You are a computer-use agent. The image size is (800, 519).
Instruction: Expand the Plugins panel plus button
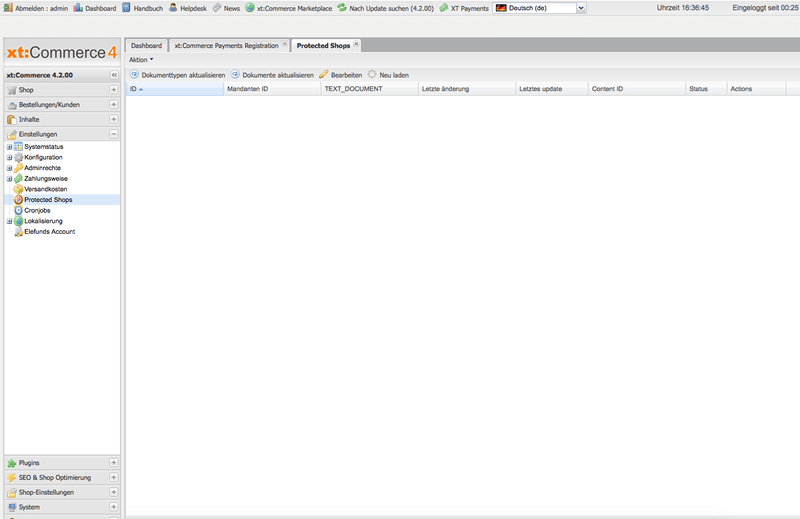(113, 463)
